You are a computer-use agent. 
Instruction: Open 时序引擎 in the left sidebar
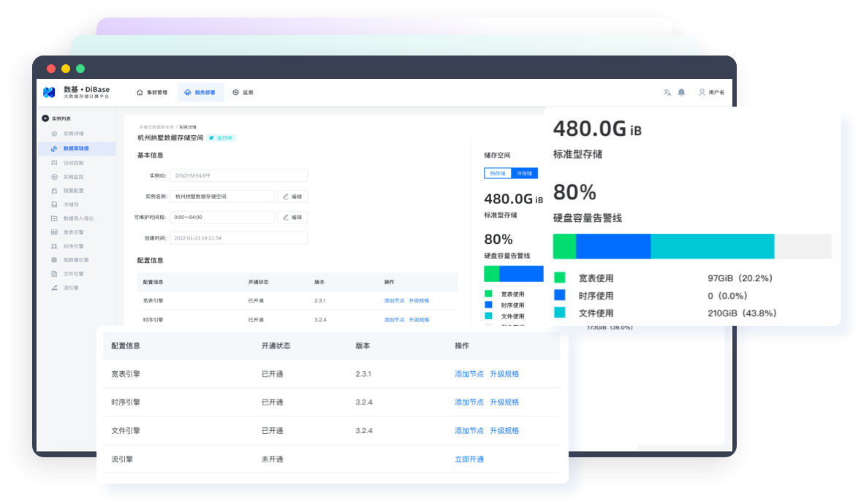(x=74, y=246)
